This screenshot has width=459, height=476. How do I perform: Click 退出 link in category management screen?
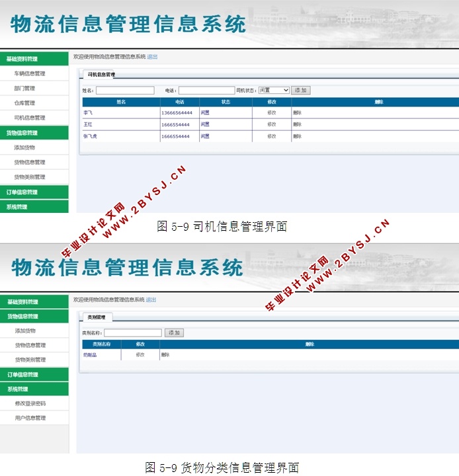pos(151,299)
